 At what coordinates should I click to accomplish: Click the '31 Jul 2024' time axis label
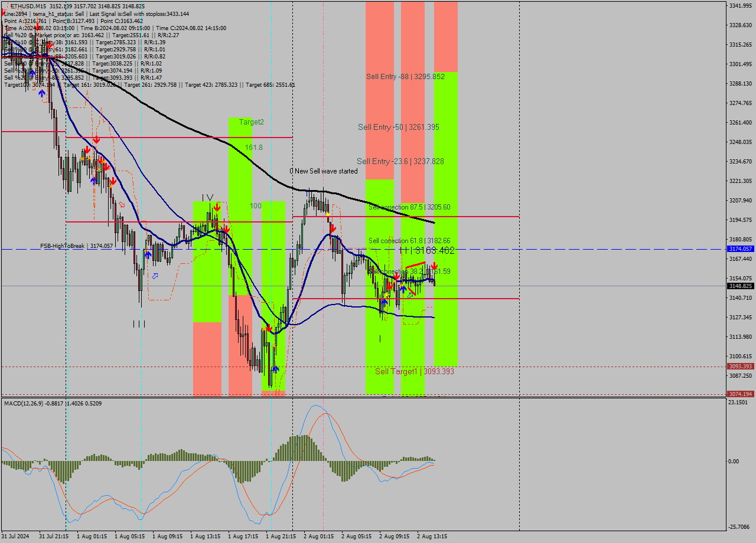[15, 537]
